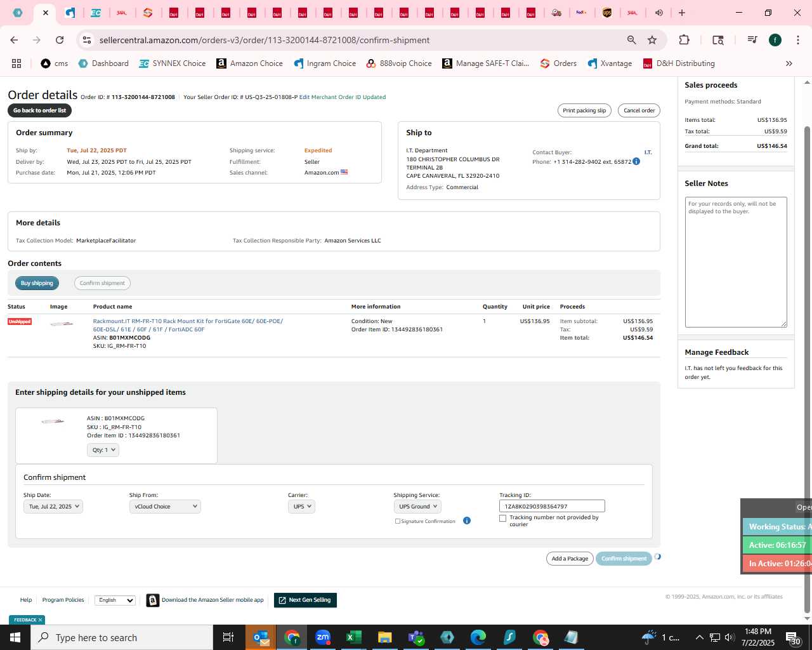The height and width of the screenshot is (650, 812).
Task: Click the zoom magnifier in address bar
Action: [631, 40]
